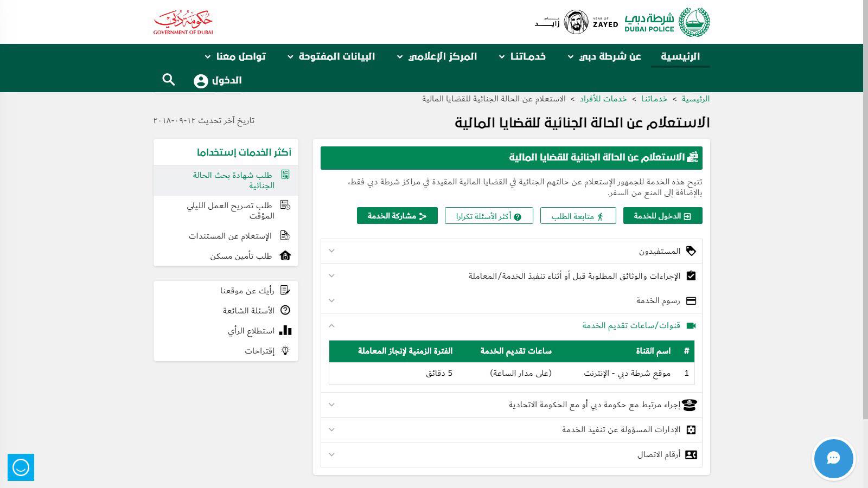Screen dimensions: 868x488
Task: Click الدخول login menu item
Action: click(227, 80)
